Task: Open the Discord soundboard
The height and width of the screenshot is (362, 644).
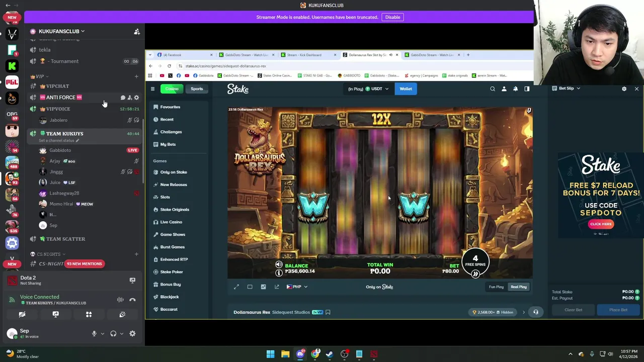Action: (x=122, y=314)
